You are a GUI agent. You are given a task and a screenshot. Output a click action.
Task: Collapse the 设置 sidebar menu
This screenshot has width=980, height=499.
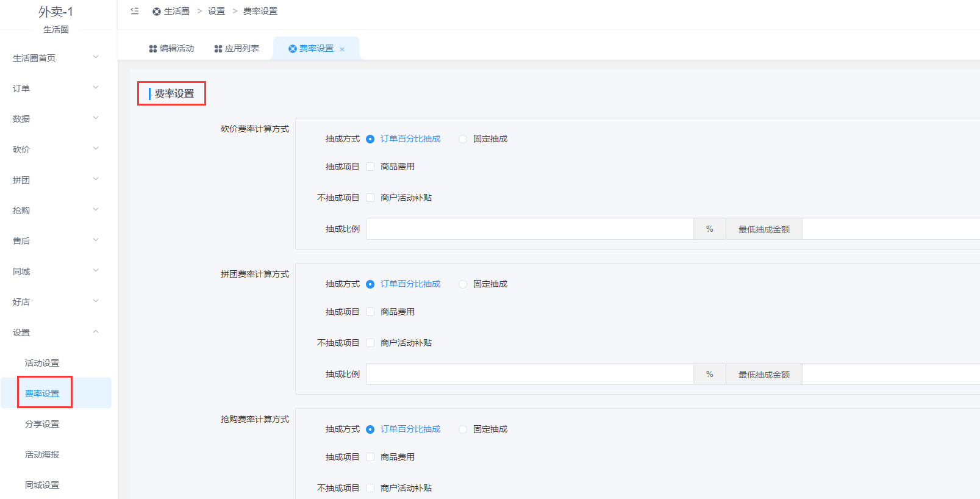55,332
